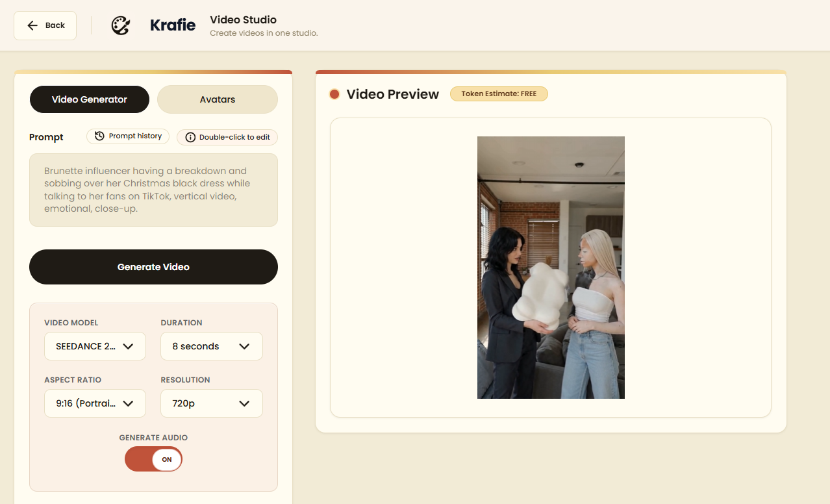This screenshot has width=830, height=504.
Task: Click inside the prompt text box
Action: click(x=153, y=190)
